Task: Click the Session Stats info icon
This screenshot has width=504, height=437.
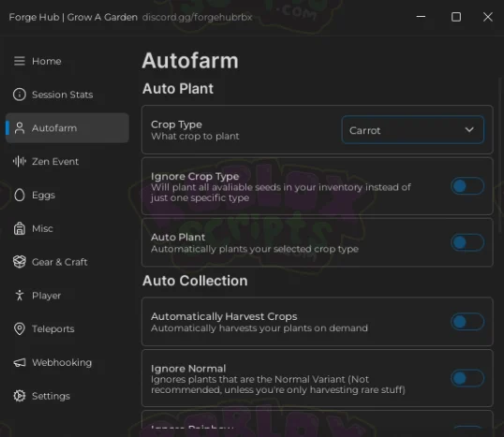Action: click(20, 95)
